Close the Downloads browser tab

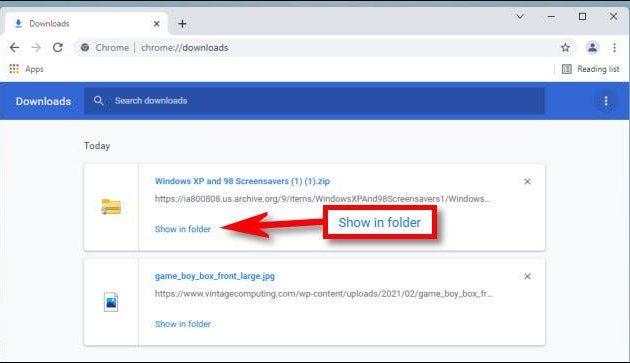(x=157, y=24)
